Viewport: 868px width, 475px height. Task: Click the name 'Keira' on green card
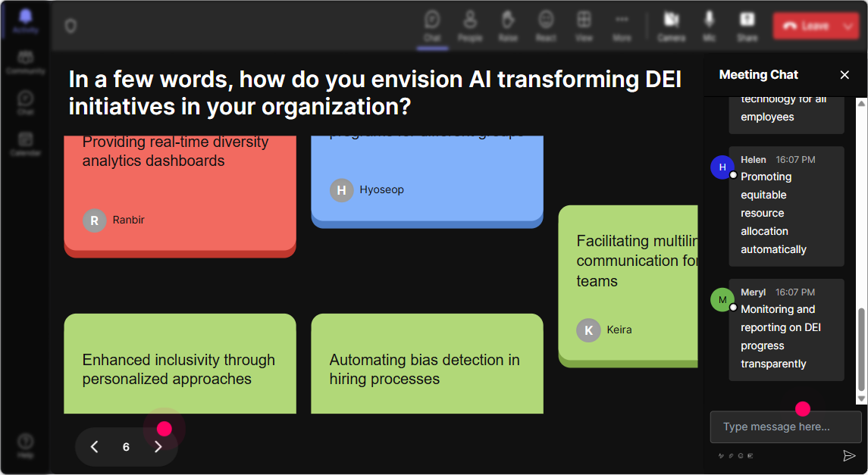click(x=619, y=330)
